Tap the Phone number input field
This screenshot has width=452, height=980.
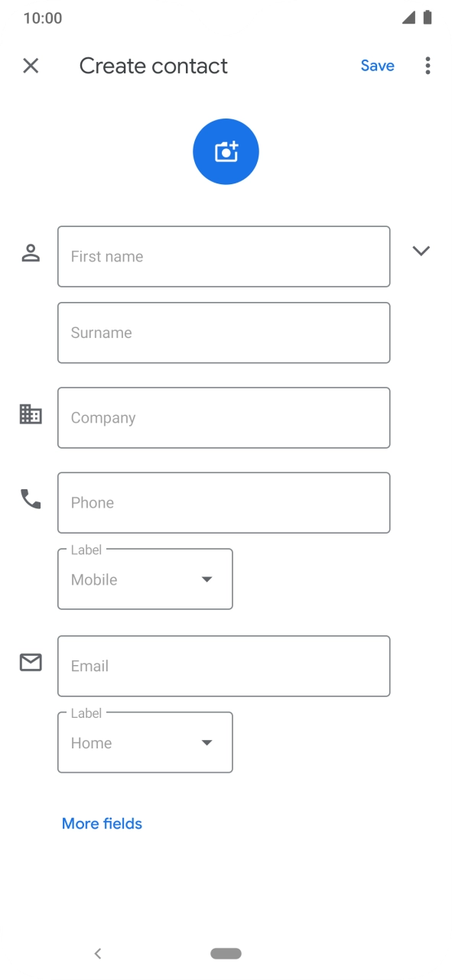223,502
